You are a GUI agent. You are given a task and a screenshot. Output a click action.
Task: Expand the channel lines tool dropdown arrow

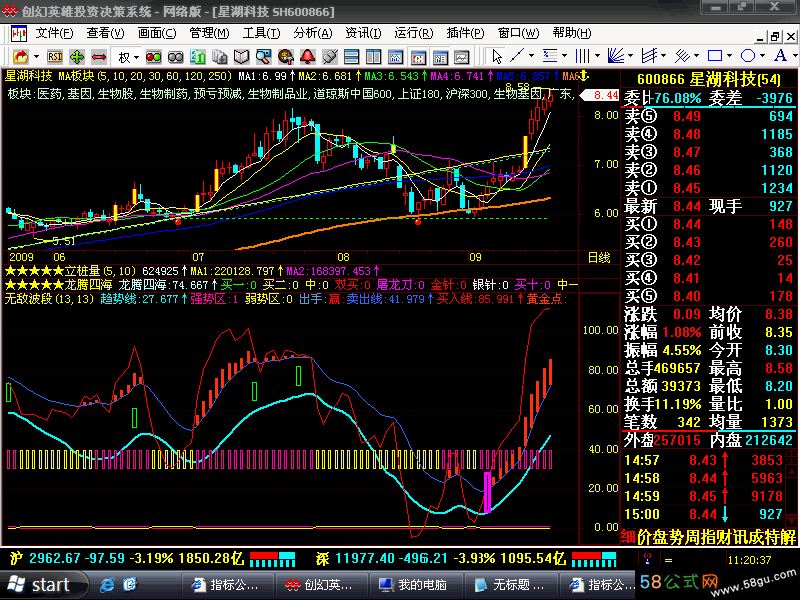click(x=663, y=56)
